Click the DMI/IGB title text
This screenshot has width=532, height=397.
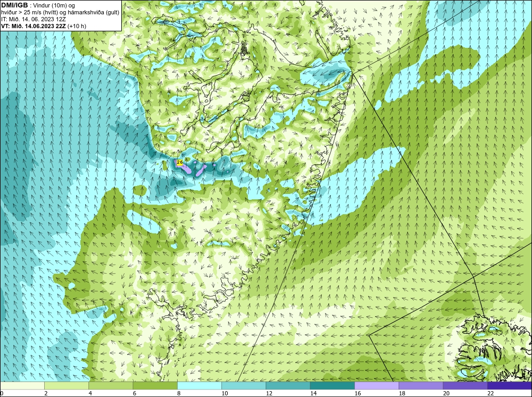point(14,5)
